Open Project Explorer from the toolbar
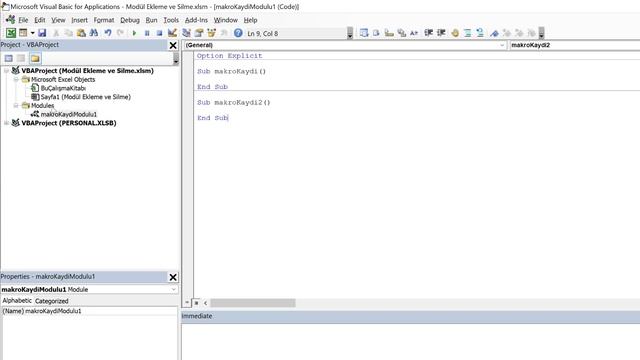Screen dimensions: 640x360 pos(186,33)
